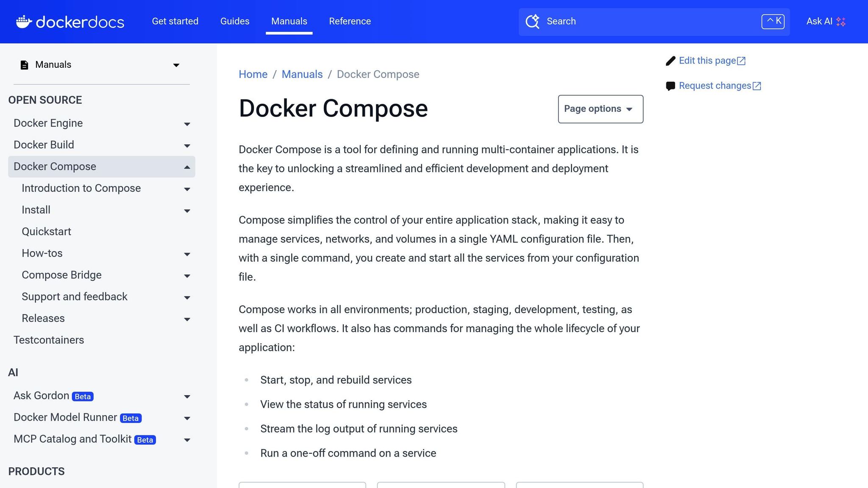Open Releases sidebar link
The image size is (868, 488).
click(x=43, y=318)
